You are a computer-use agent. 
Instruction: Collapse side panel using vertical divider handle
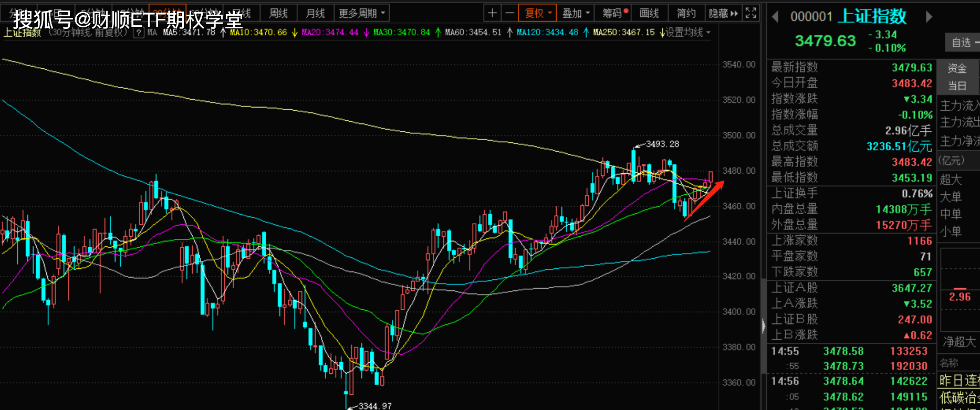763,327
